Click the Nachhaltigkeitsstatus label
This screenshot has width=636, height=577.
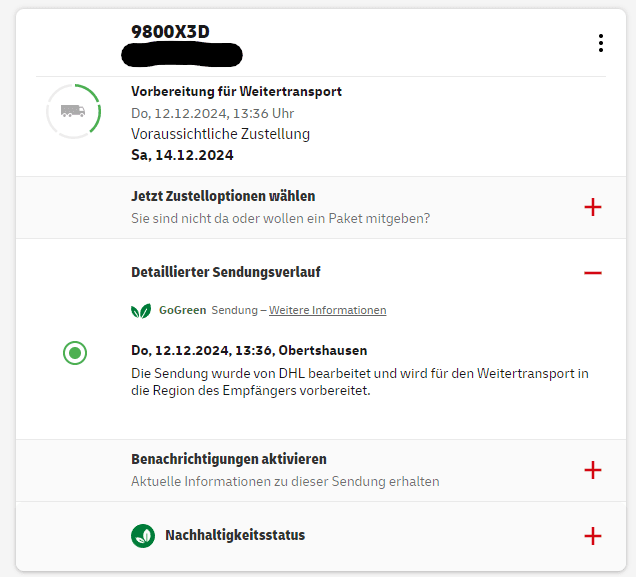coord(235,535)
